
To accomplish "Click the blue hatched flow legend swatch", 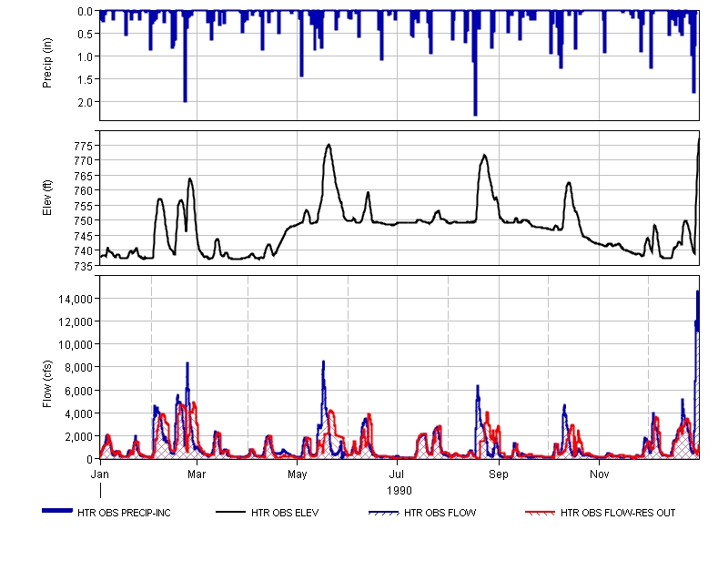I will [x=383, y=513].
